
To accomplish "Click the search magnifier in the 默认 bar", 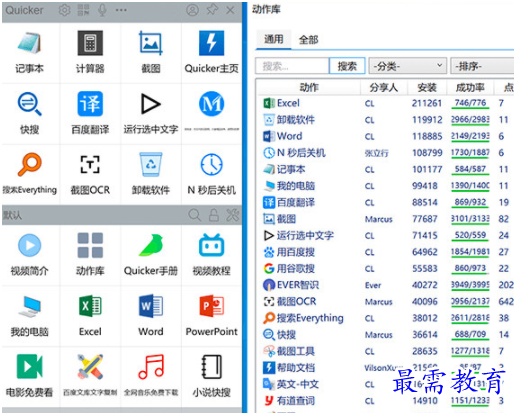I will (195, 215).
